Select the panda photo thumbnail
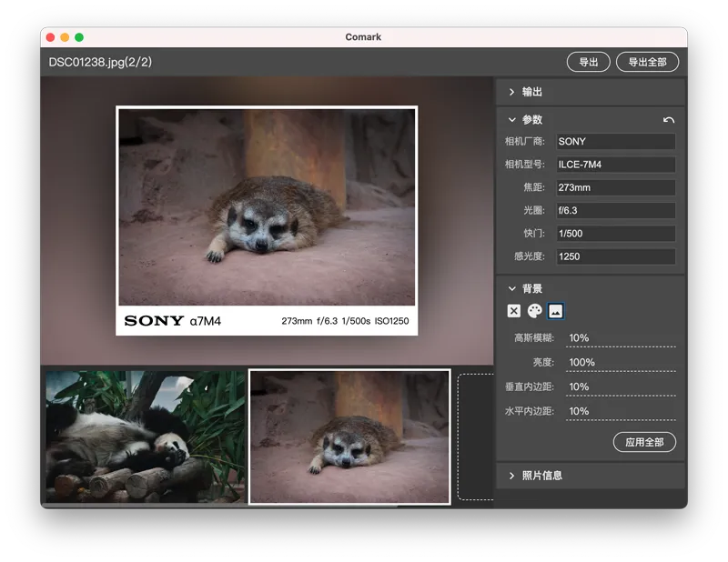 tap(146, 437)
